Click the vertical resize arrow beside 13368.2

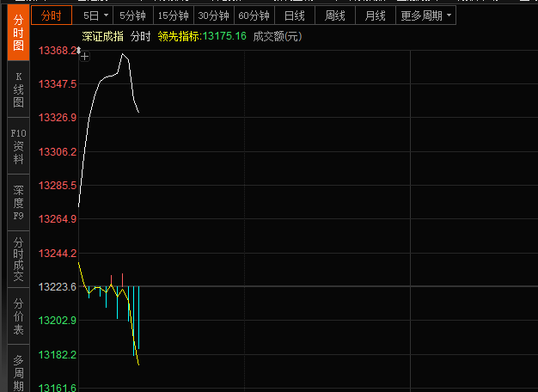[78, 51]
